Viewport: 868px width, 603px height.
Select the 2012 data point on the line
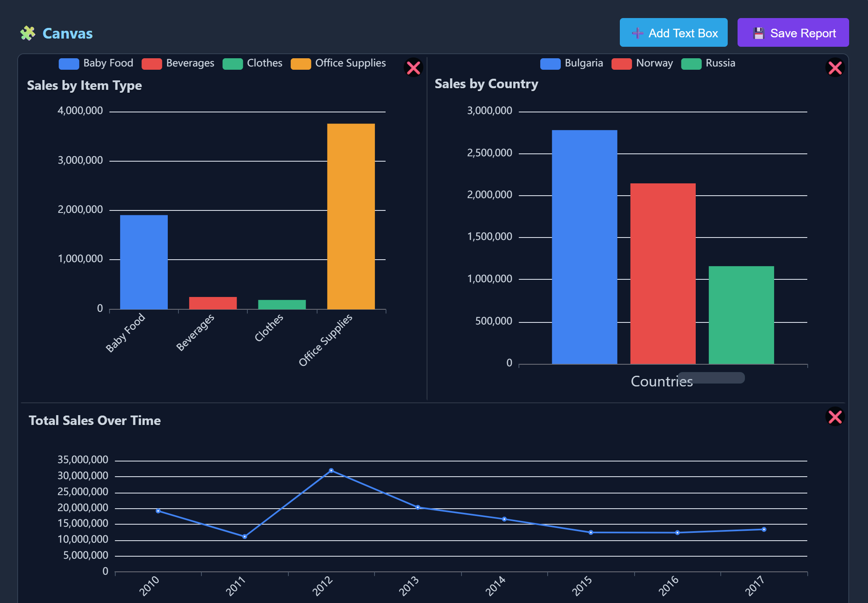click(x=331, y=470)
